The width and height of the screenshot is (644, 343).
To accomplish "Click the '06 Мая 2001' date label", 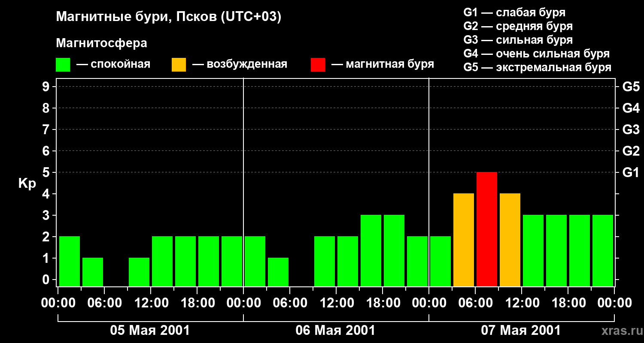I will tap(335, 331).
